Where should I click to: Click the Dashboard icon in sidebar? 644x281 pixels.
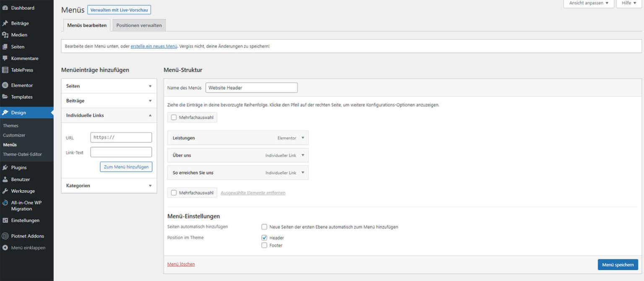click(5, 8)
